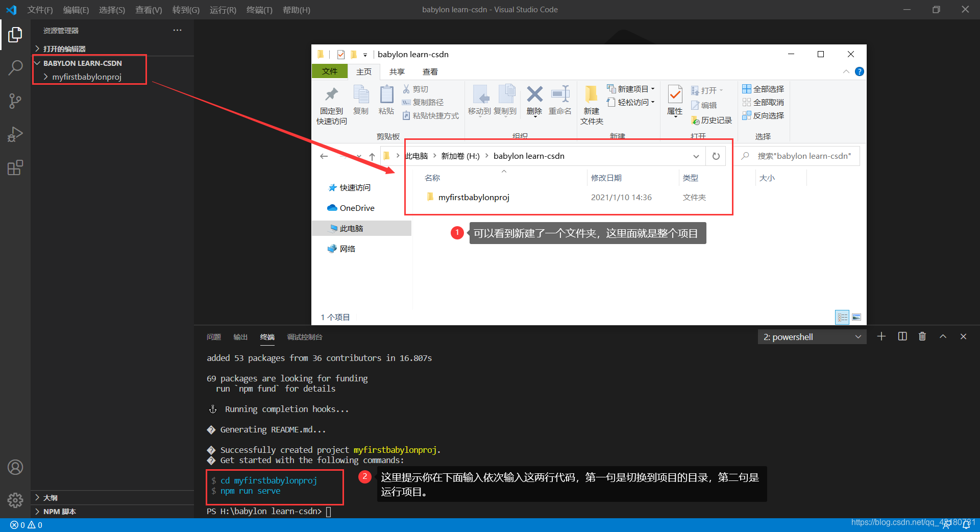Open the Terminal menu in VS Code

[x=259, y=10]
